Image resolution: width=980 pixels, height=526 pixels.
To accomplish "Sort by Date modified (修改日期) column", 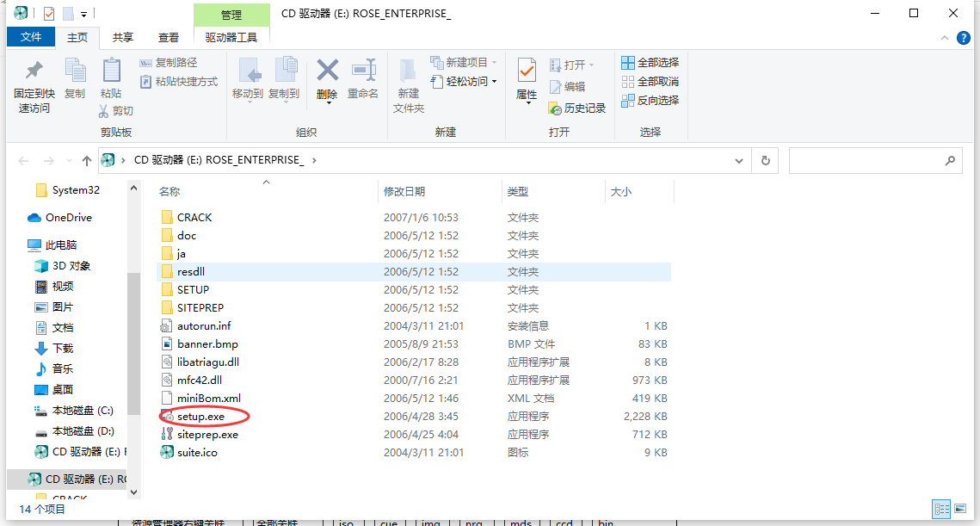I will tap(404, 191).
